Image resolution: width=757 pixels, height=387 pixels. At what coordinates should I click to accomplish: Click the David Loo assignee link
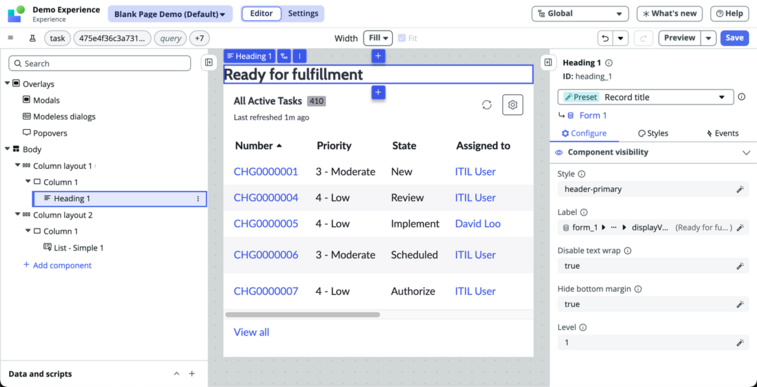click(x=478, y=224)
